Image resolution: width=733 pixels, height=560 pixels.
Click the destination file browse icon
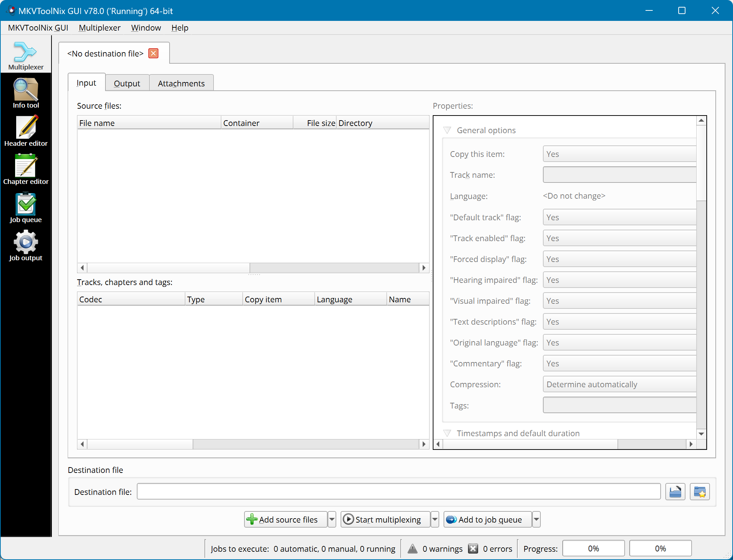coord(675,491)
